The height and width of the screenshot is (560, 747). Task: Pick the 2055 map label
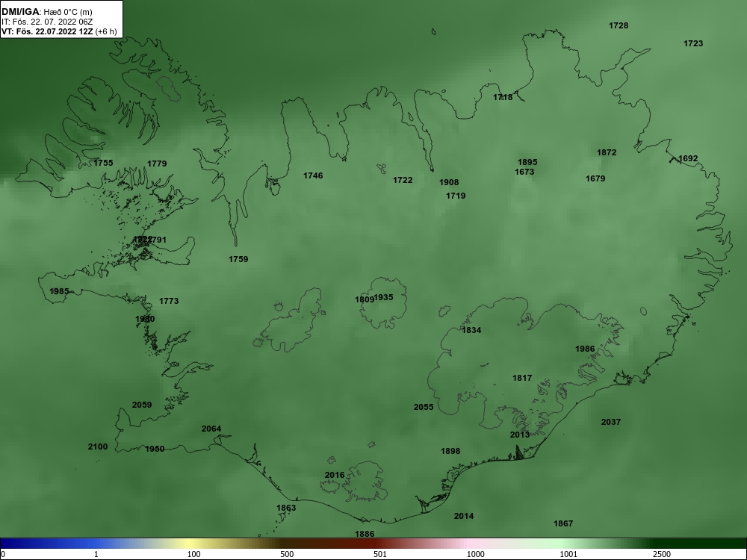click(x=424, y=407)
